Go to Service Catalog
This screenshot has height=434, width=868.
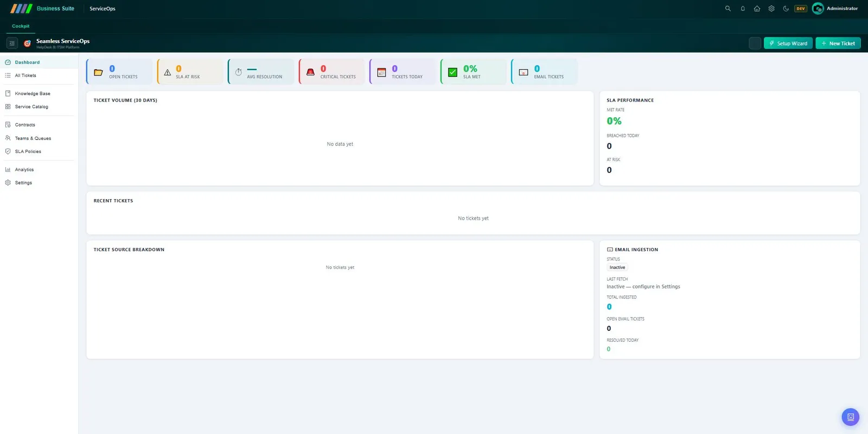coord(39,107)
